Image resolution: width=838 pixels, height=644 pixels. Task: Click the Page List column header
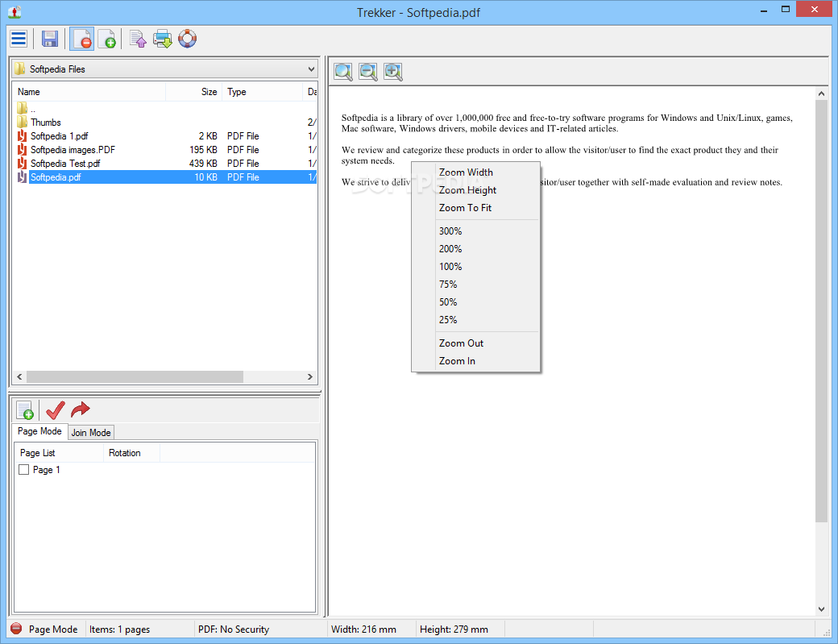tap(59, 453)
